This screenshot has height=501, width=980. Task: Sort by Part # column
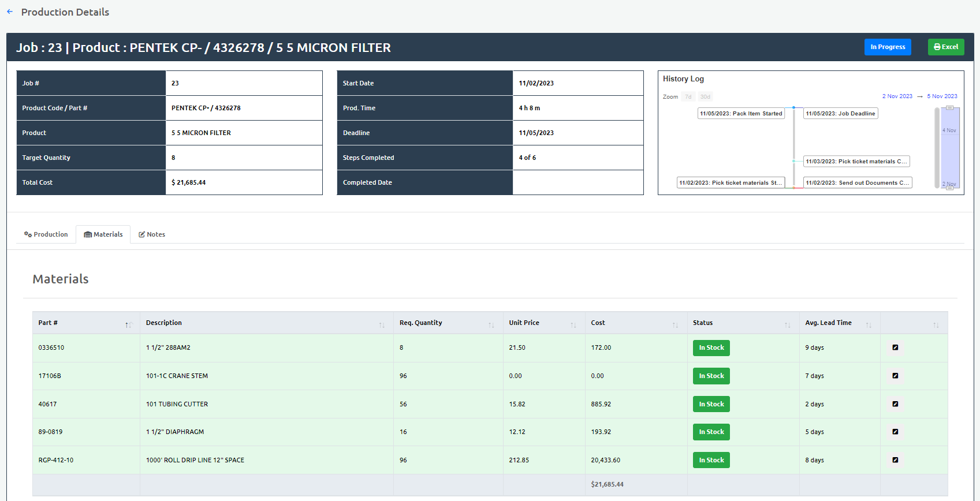click(x=86, y=323)
